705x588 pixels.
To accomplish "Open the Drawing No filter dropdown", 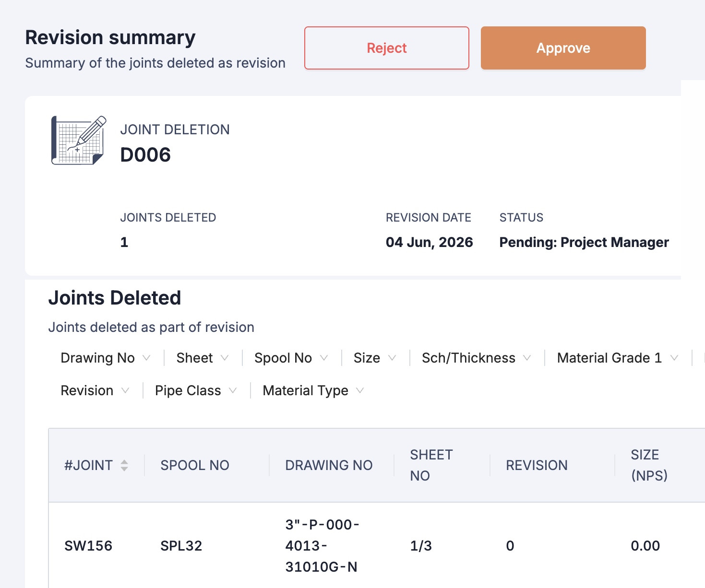I will [x=106, y=358].
